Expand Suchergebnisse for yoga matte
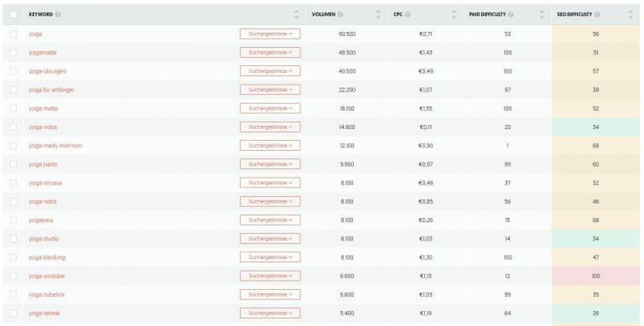Screen dimensions: 644x326 (270, 108)
